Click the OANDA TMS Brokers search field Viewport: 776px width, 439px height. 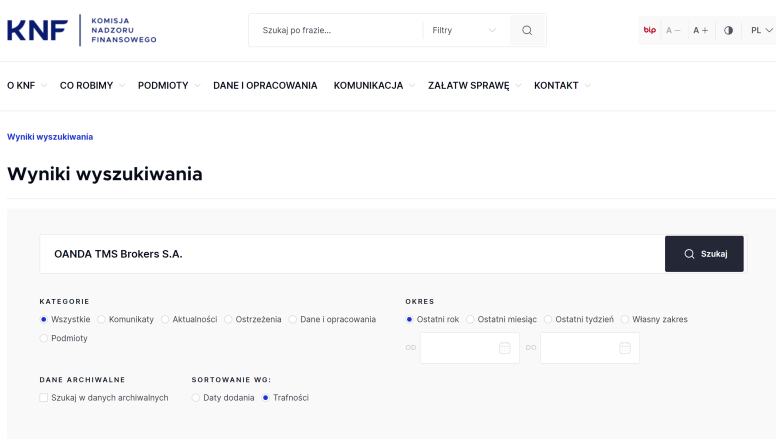pyautogui.click(x=352, y=254)
